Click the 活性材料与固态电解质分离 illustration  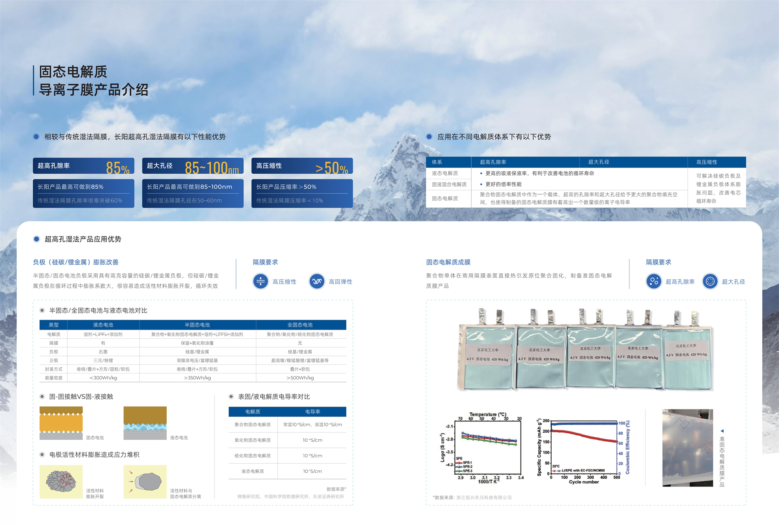point(145,482)
